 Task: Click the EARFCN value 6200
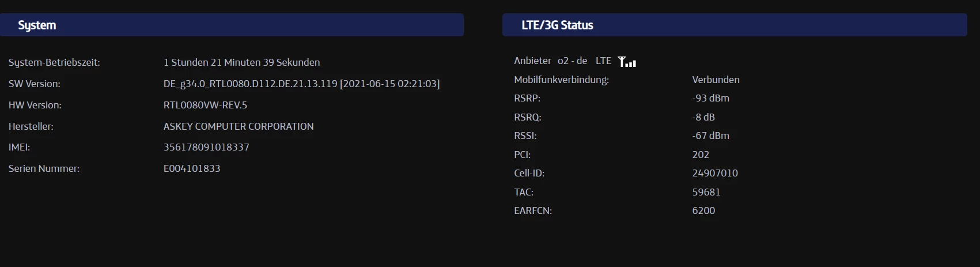703,210
